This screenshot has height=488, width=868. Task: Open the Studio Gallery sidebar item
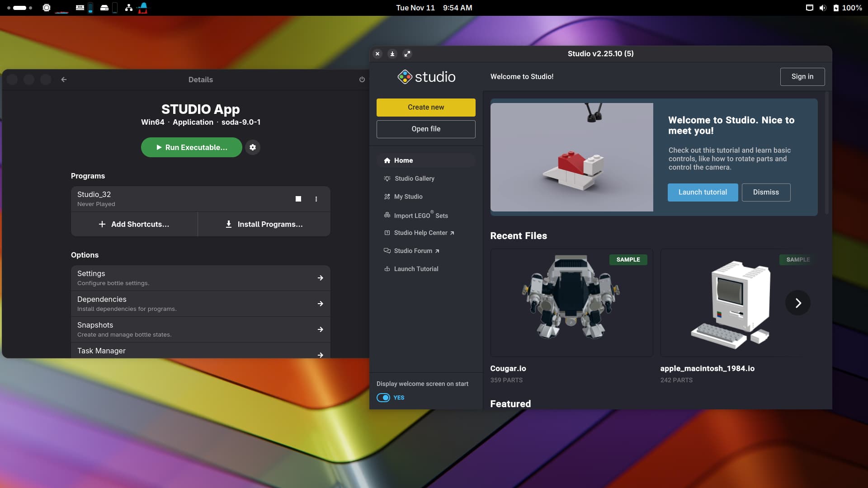click(414, 178)
